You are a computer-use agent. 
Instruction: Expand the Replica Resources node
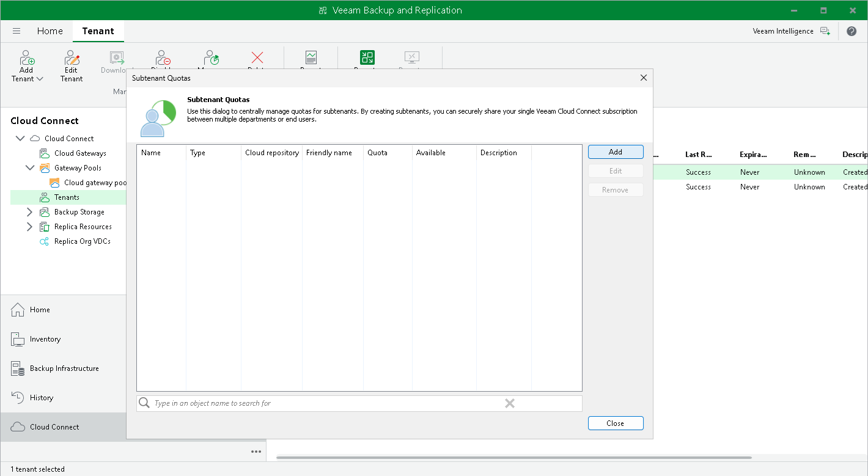[30, 227]
